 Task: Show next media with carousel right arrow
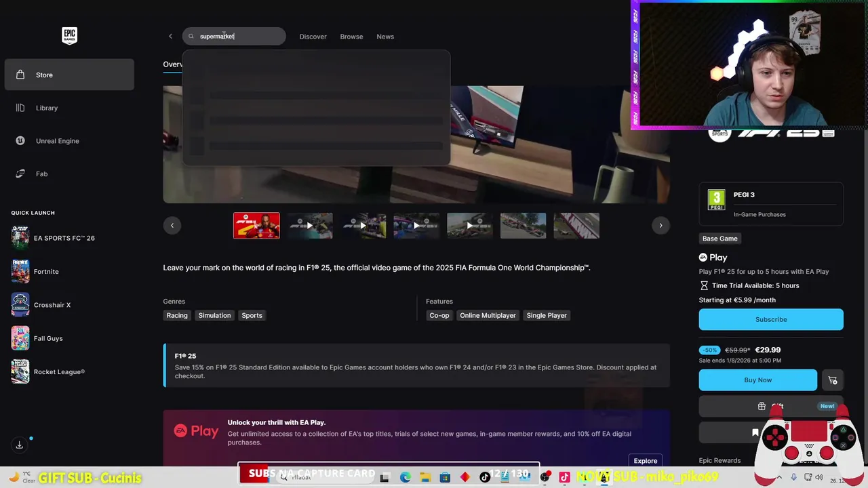[660, 226]
